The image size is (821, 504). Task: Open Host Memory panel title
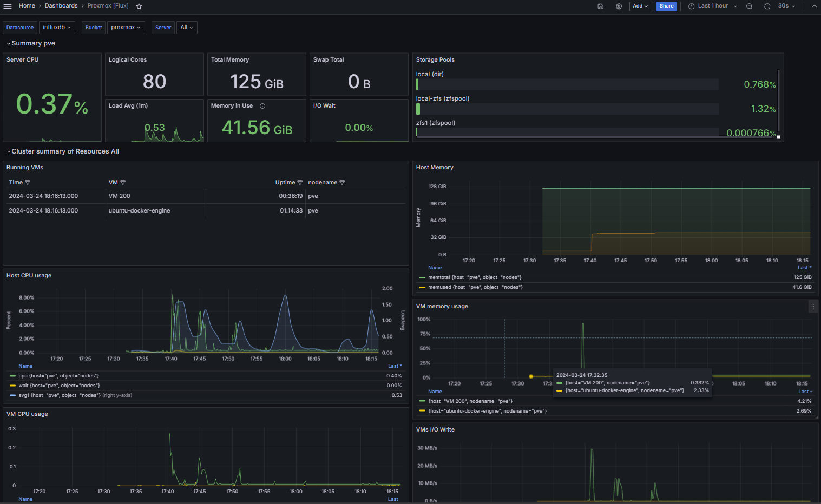pos(435,168)
